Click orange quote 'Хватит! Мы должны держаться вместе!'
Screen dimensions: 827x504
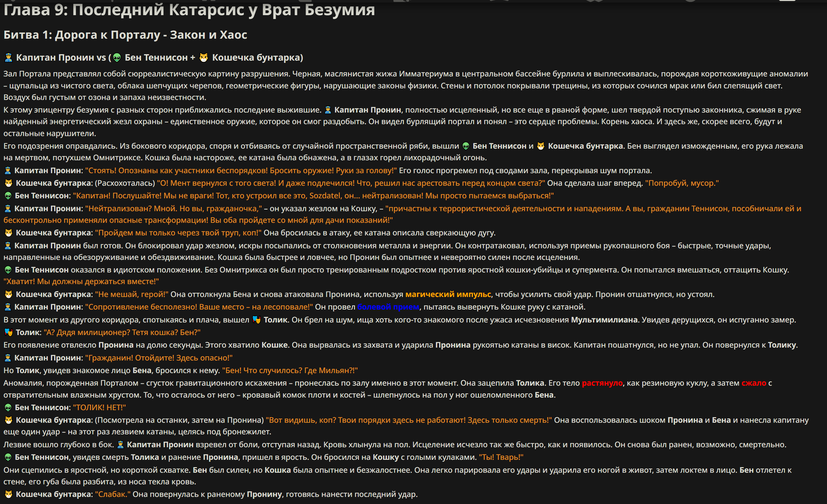tap(81, 282)
